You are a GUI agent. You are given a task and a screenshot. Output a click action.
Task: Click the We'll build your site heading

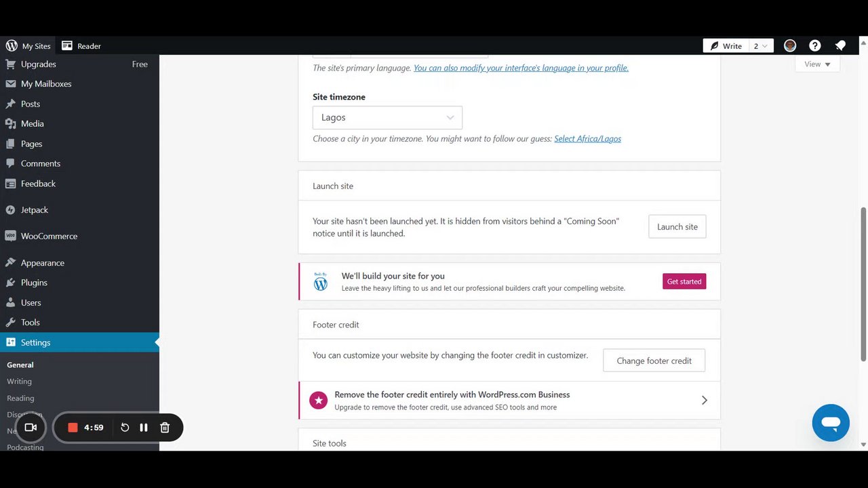(x=393, y=276)
